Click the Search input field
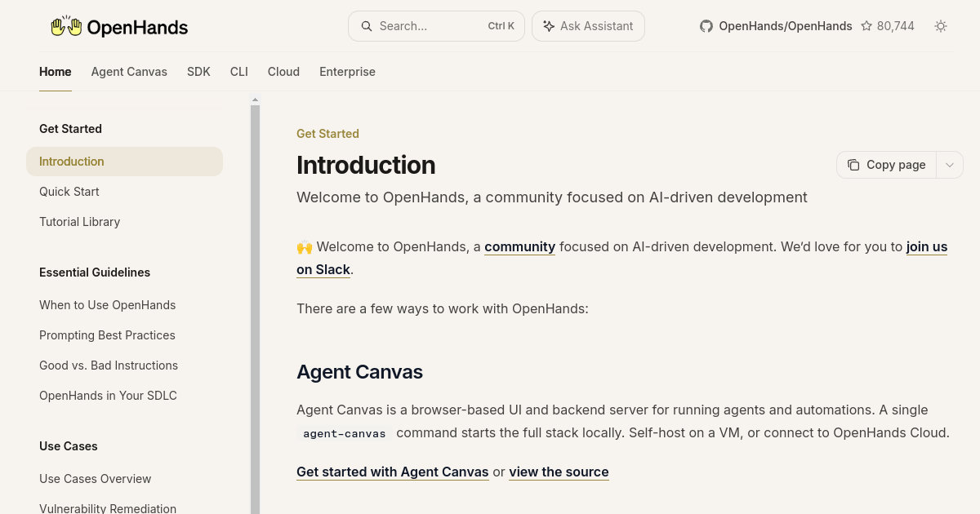This screenshot has height=514, width=980. (x=436, y=26)
